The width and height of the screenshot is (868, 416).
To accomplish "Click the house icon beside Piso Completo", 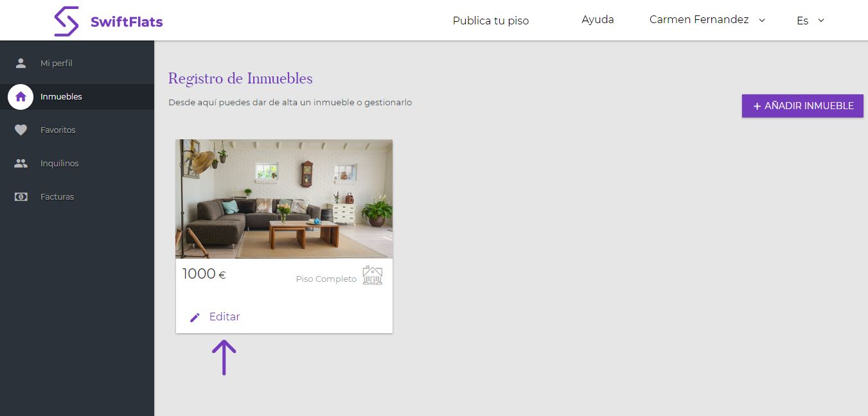I will point(373,275).
